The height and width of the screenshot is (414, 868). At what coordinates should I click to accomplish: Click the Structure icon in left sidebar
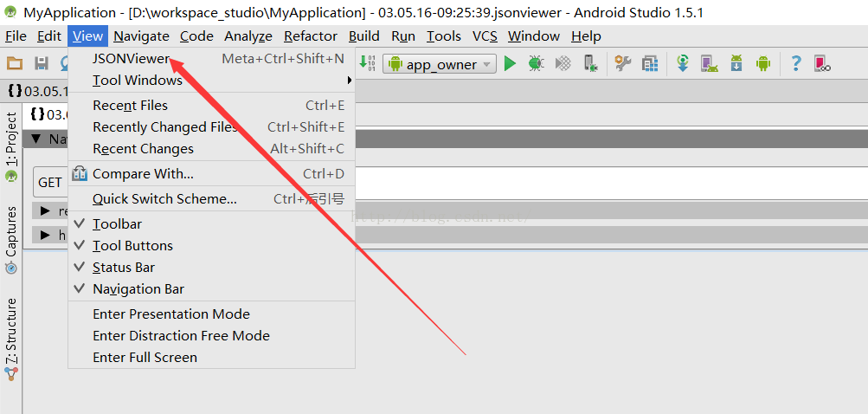coord(11,373)
